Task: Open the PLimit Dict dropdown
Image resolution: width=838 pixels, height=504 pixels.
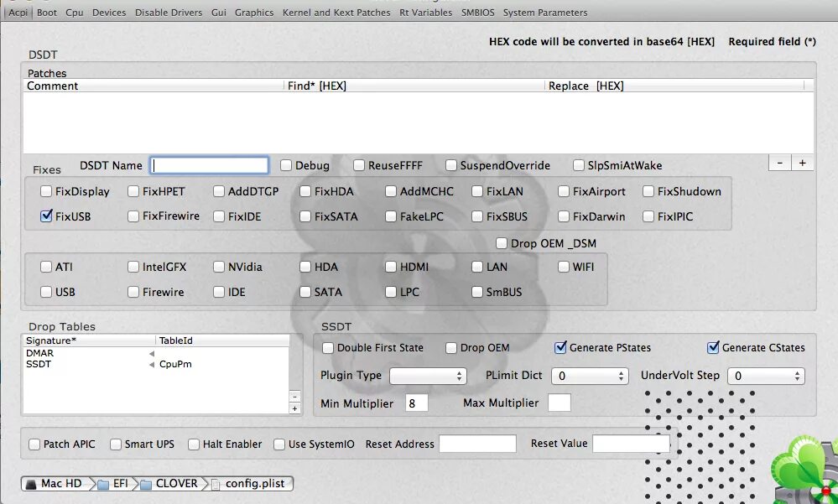Action: 590,376
